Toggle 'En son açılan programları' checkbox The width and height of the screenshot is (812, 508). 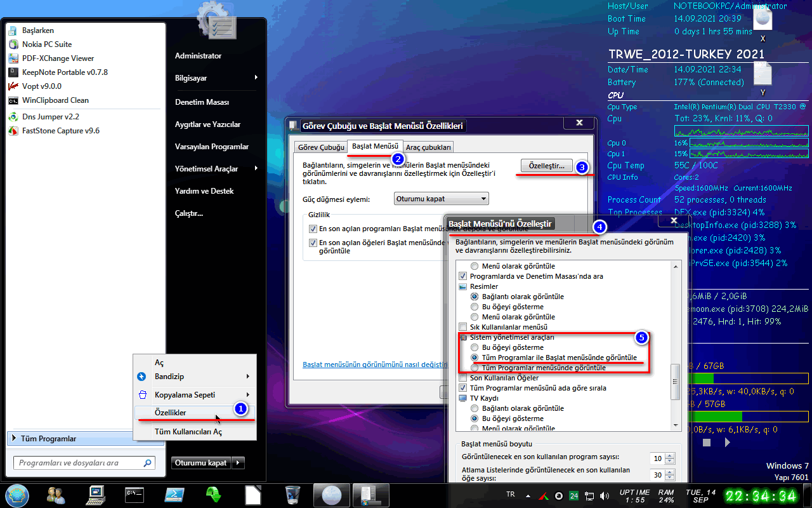click(x=313, y=229)
